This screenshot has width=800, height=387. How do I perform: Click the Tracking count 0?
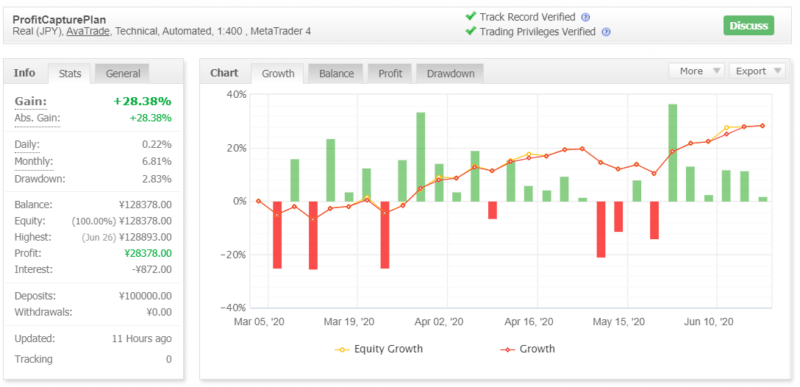click(169, 360)
